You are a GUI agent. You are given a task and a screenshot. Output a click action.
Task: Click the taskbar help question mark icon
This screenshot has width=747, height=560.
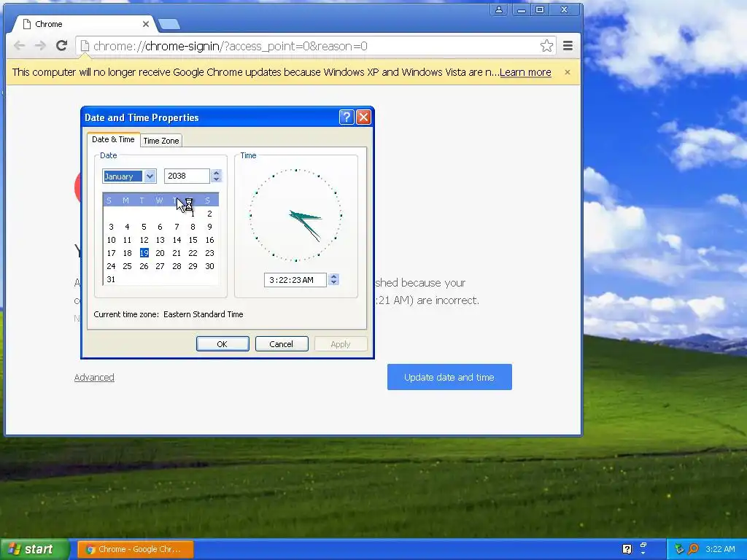pos(627,549)
